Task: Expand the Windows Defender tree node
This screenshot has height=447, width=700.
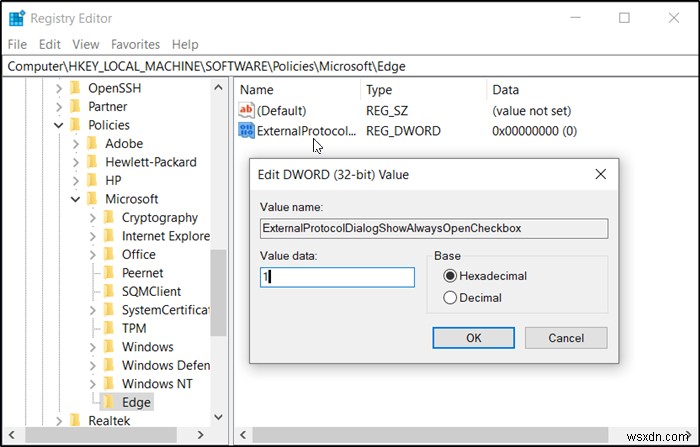Action: pyautogui.click(x=92, y=366)
